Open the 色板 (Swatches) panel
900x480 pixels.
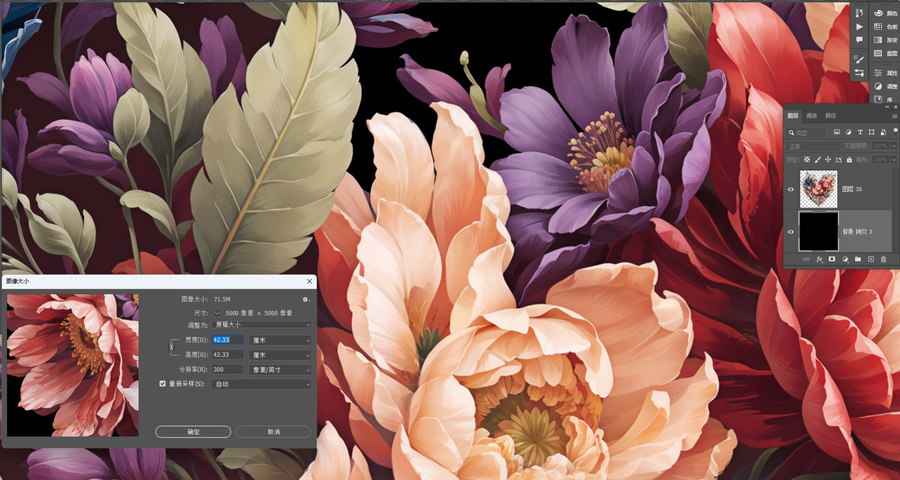tap(886, 26)
